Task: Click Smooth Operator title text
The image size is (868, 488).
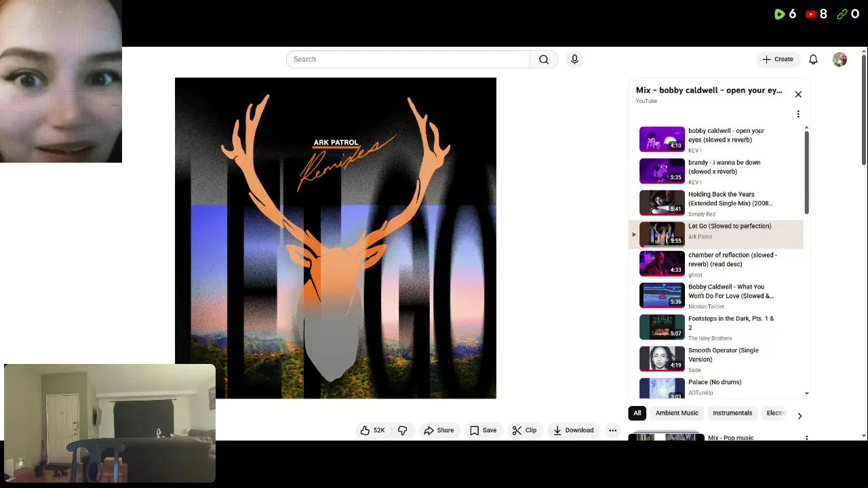Action: pyautogui.click(x=724, y=355)
